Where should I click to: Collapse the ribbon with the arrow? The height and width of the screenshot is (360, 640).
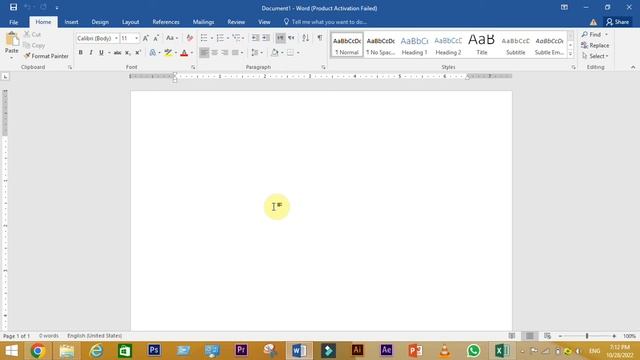pyautogui.click(x=633, y=67)
